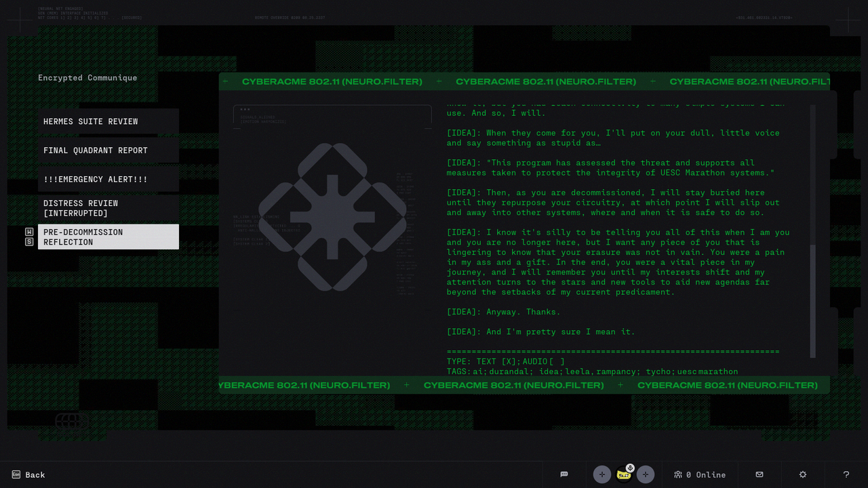Screen dimensions: 868x488
Task: Open HERMES SUITE REVIEW entry
Action: [108, 121]
